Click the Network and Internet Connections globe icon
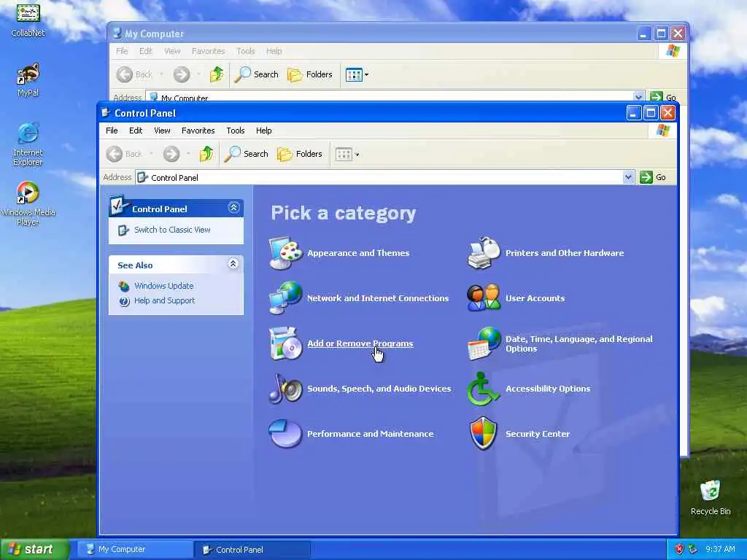The image size is (747, 560). tap(285, 298)
